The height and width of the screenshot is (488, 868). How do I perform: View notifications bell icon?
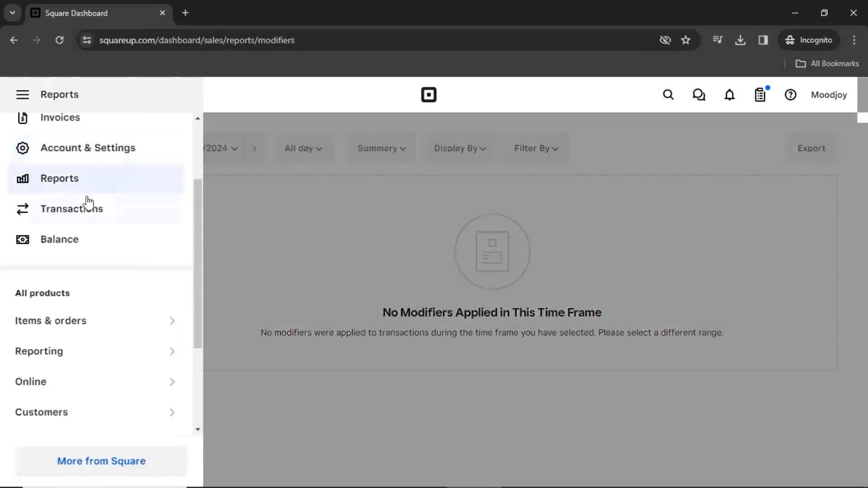[x=730, y=95]
